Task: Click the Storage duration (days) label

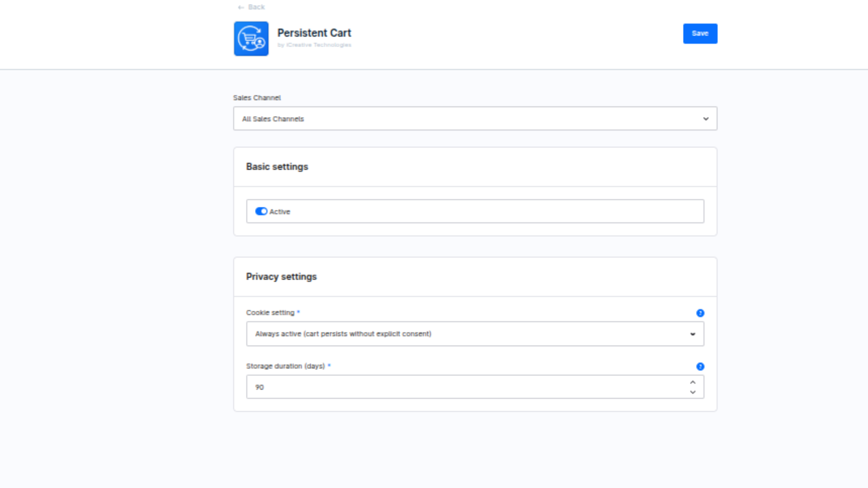Action: (286, 366)
